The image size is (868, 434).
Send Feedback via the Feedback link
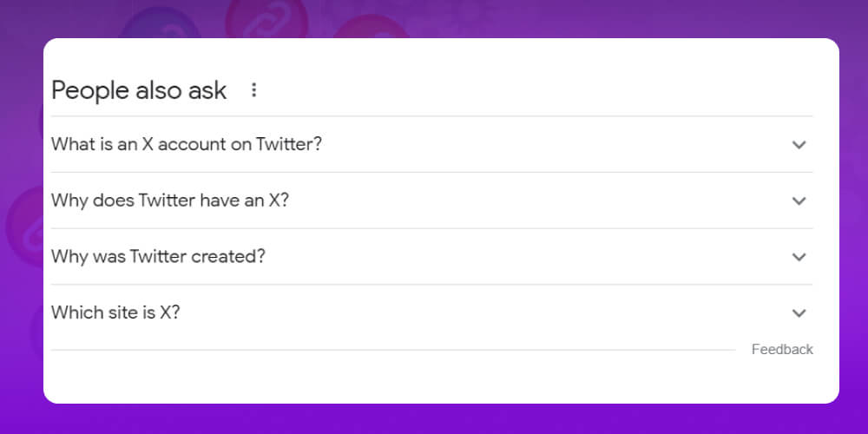(782, 349)
